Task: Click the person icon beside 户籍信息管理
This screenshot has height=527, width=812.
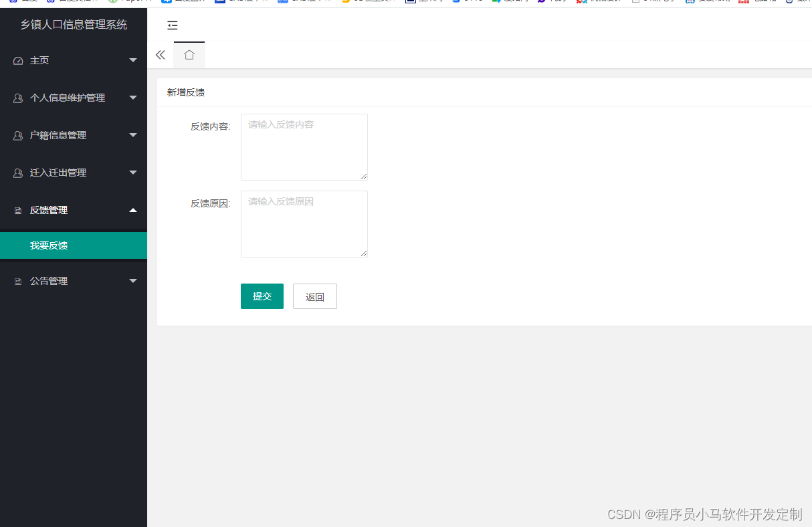Action: (17, 135)
